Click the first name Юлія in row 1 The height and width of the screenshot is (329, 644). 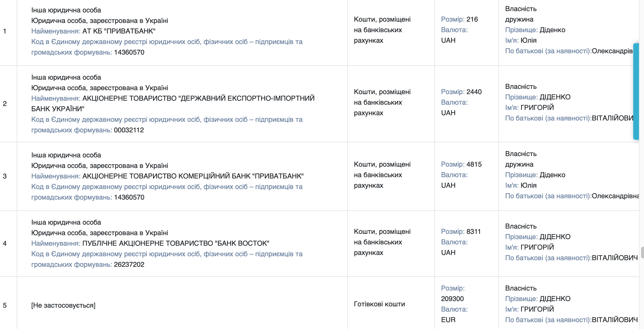[x=528, y=40]
